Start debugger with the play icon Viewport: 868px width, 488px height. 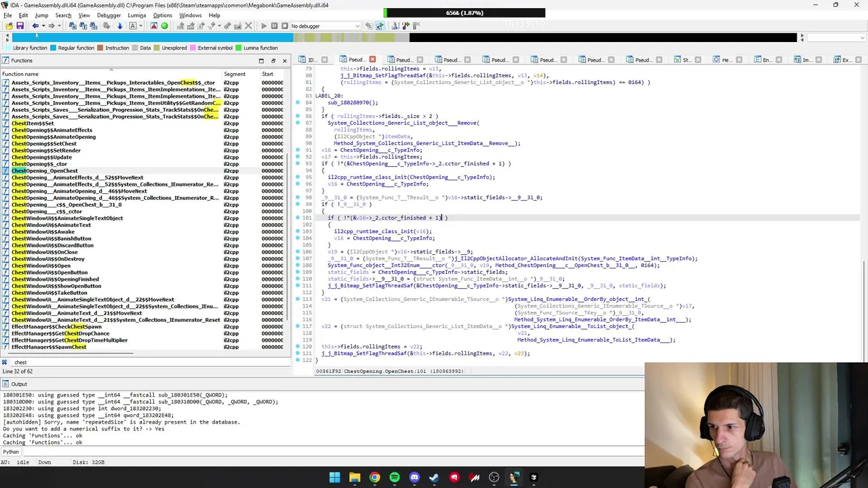pyautogui.click(x=264, y=26)
